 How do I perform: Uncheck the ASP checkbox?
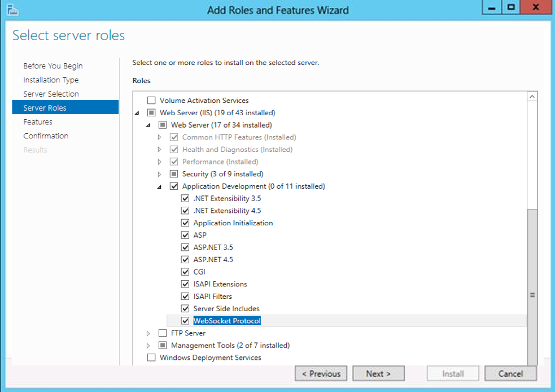coord(185,235)
